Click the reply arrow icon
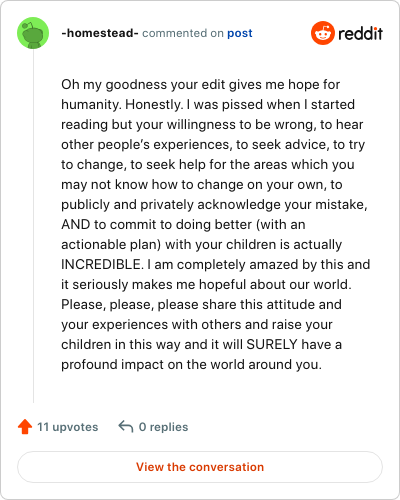This screenshot has height=500, width=400. (126, 426)
